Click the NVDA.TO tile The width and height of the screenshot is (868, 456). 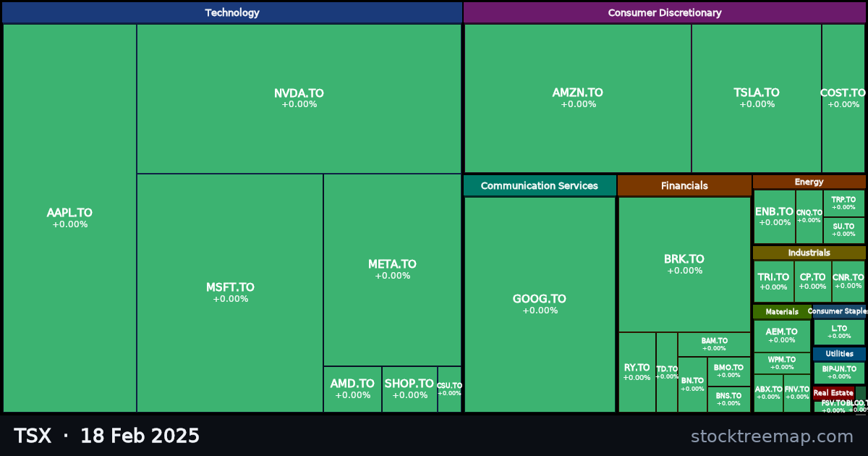coord(299,98)
